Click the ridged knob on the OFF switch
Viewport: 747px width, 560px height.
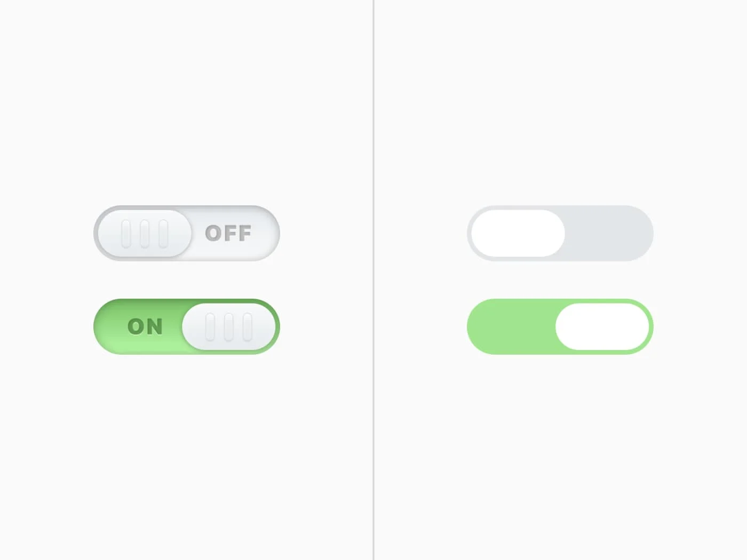click(x=144, y=233)
